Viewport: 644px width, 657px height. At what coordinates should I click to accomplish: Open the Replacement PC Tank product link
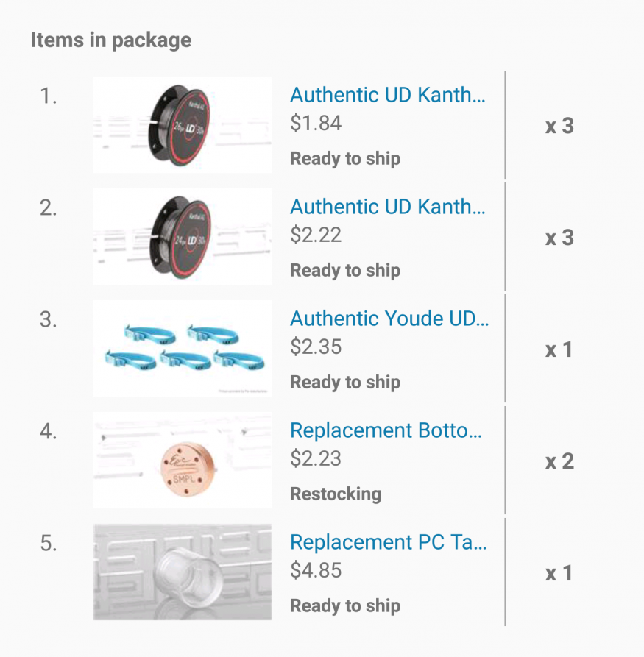388,543
